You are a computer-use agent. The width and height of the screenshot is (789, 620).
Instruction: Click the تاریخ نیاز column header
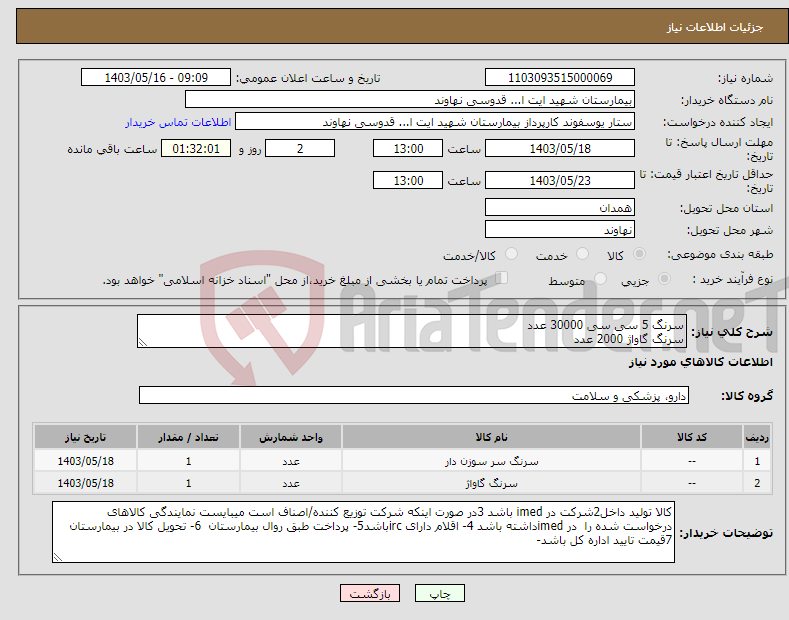click(x=86, y=437)
